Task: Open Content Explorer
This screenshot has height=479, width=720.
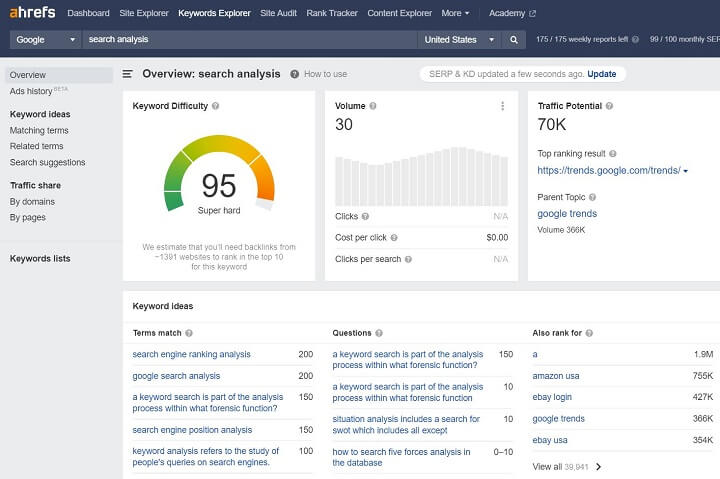Action: tap(399, 13)
